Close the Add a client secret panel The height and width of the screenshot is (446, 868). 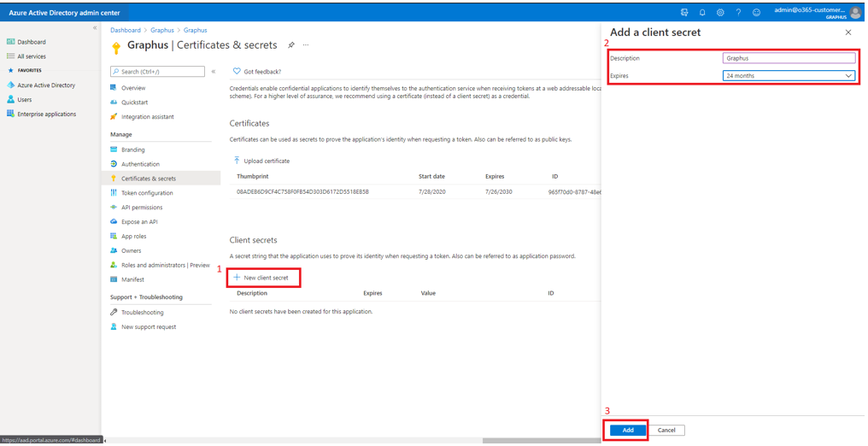[x=848, y=32]
